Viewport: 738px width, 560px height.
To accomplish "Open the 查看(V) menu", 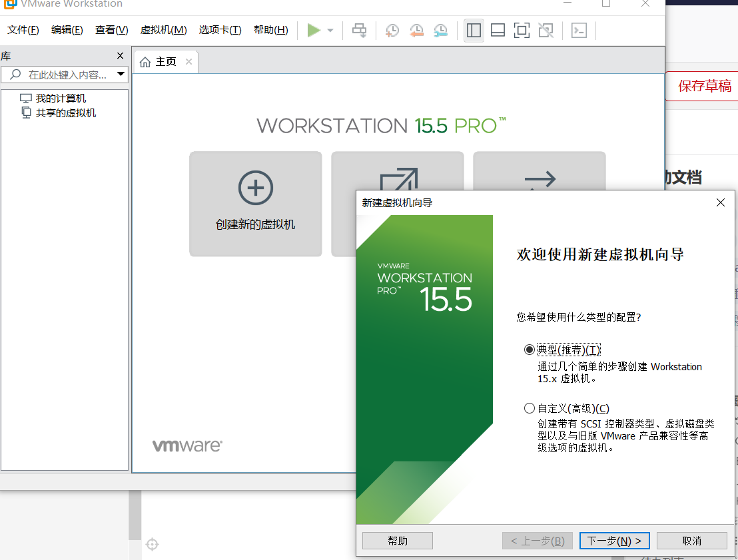I will point(111,30).
